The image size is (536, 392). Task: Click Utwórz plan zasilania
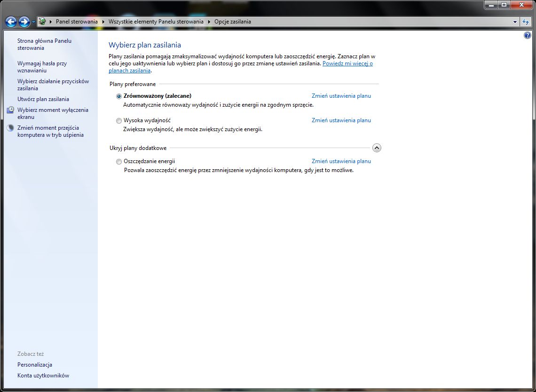[43, 99]
